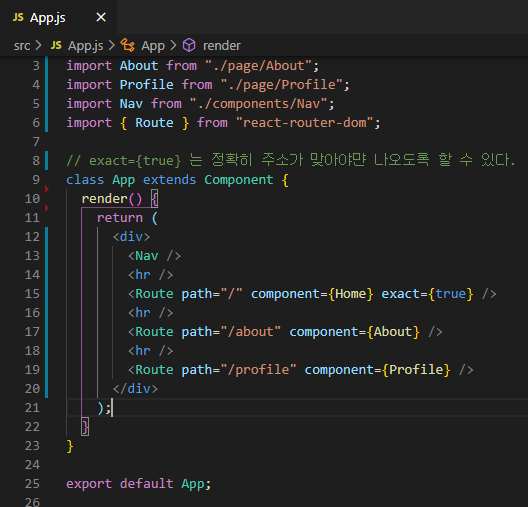Select line number 3 in gutter

(x=36, y=66)
